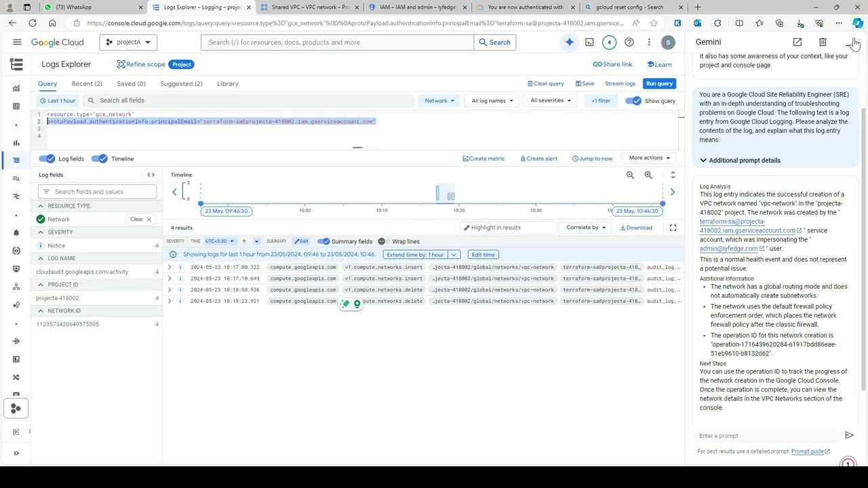Open the All severities dropdown
Screen dimensions: 868x488
[551, 101]
